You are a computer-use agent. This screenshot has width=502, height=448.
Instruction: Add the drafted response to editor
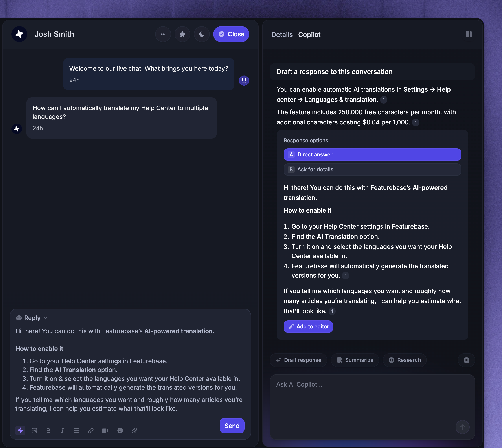pos(308,327)
